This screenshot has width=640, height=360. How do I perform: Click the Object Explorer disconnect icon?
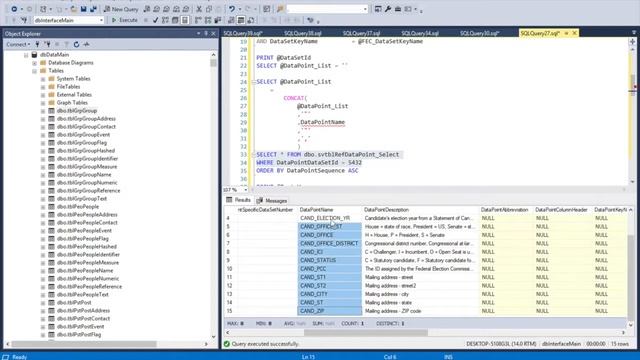coord(47,44)
